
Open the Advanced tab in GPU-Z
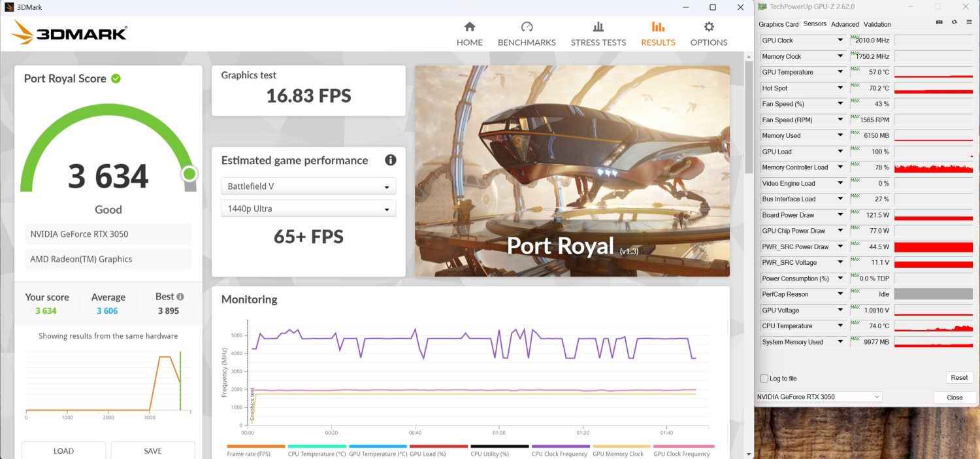pos(845,24)
